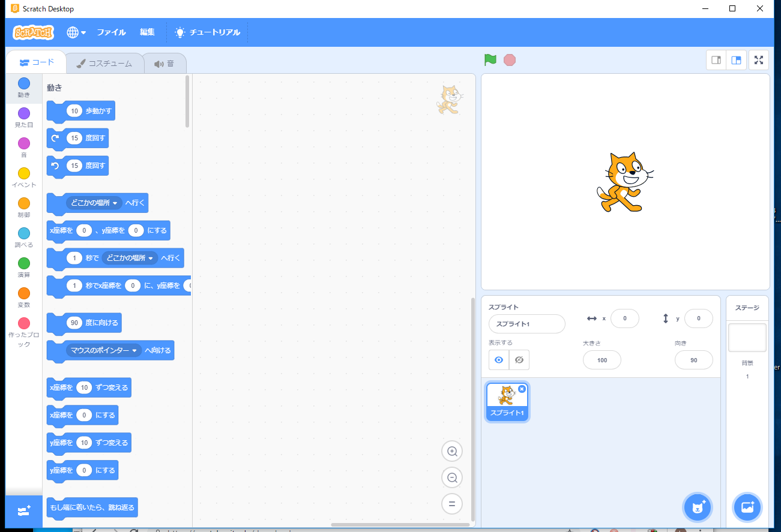Click the 10 歩動かす block
The height and width of the screenshot is (532, 781).
[x=81, y=111]
